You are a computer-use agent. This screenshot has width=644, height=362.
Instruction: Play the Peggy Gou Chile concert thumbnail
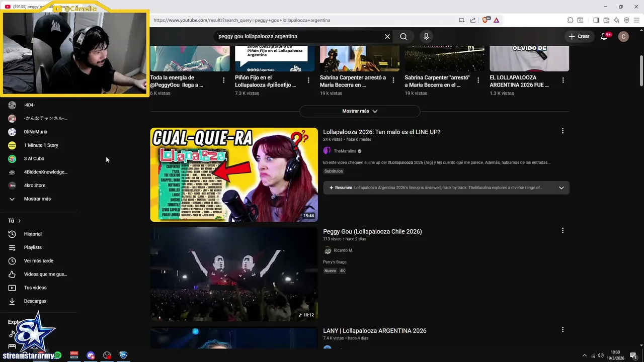pyautogui.click(x=234, y=274)
